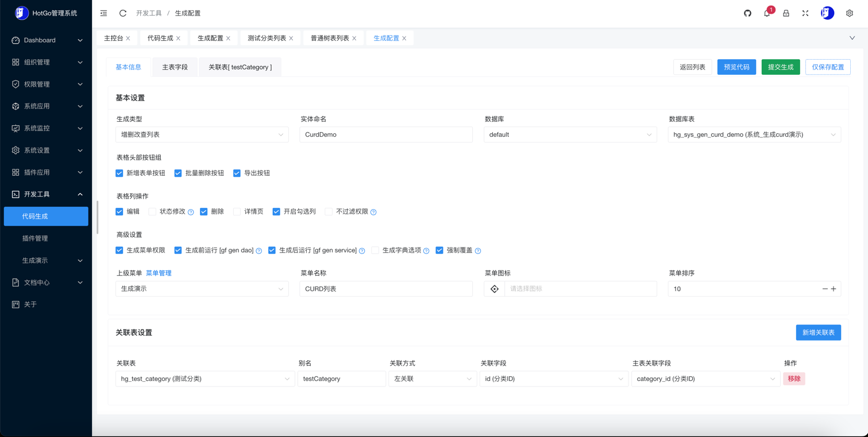
Task: Click the 实体命名 input field
Action: click(385, 135)
